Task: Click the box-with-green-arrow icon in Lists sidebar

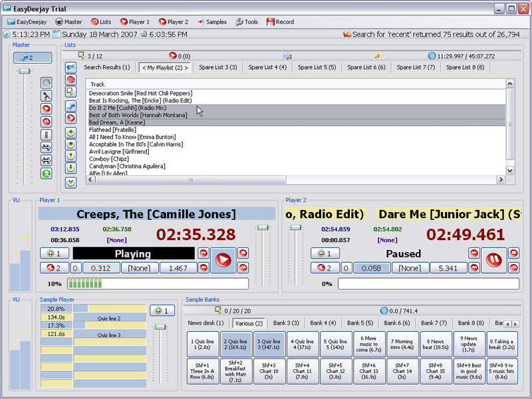Action: 70,92
